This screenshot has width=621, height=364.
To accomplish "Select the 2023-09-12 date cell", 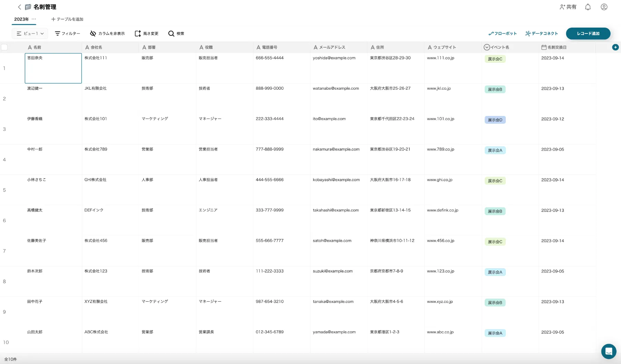I will coord(567,129).
